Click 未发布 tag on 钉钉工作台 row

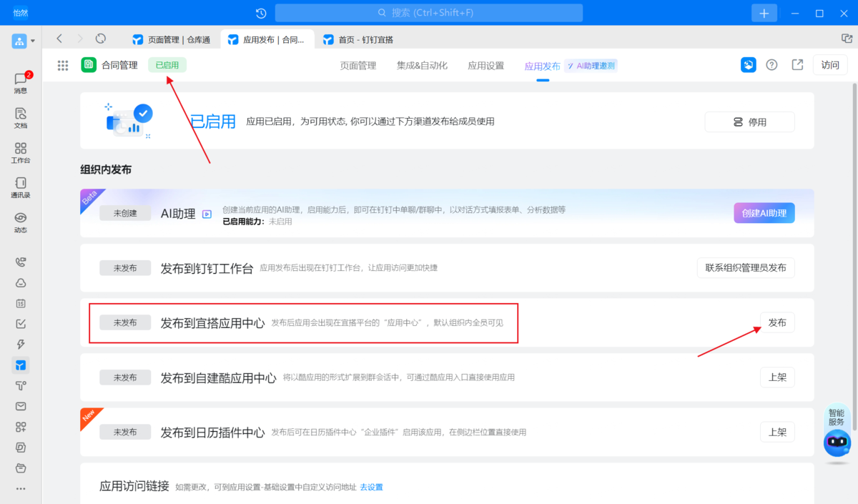click(x=125, y=268)
